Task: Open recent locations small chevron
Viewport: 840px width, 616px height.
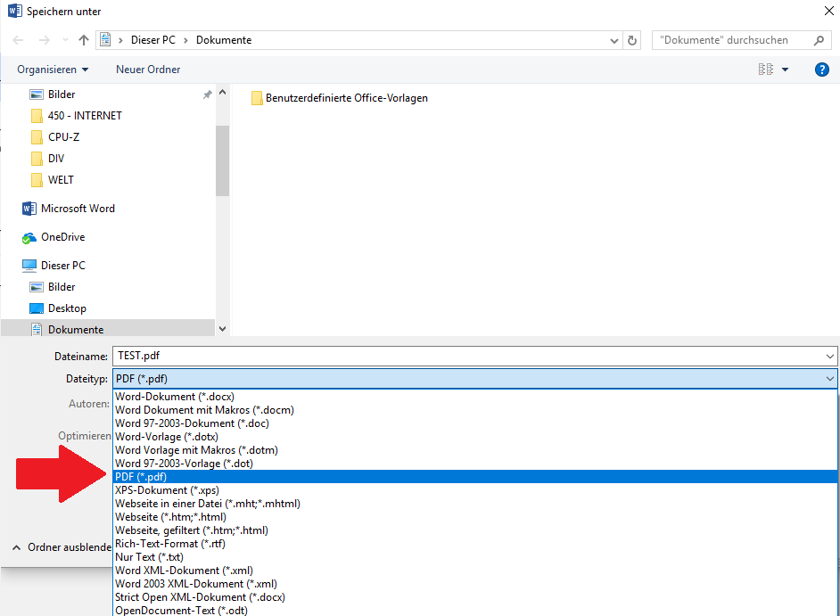Action: (x=65, y=40)
